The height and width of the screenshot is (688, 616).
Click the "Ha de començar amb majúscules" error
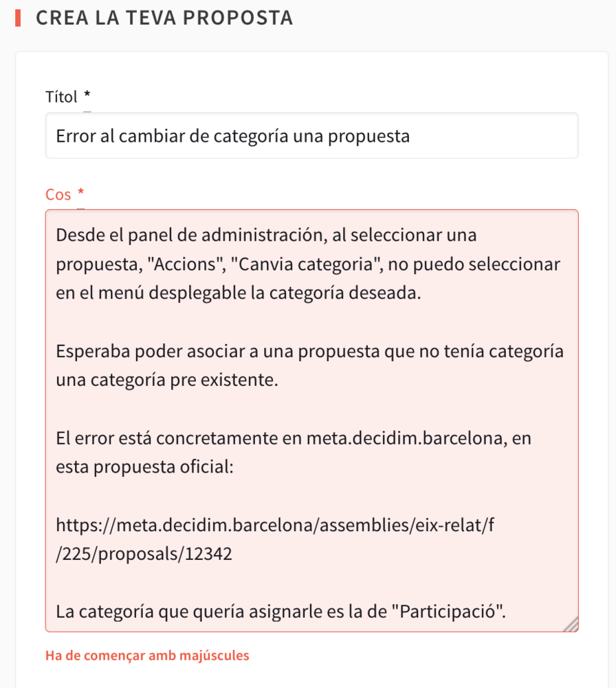coord(147,655)
